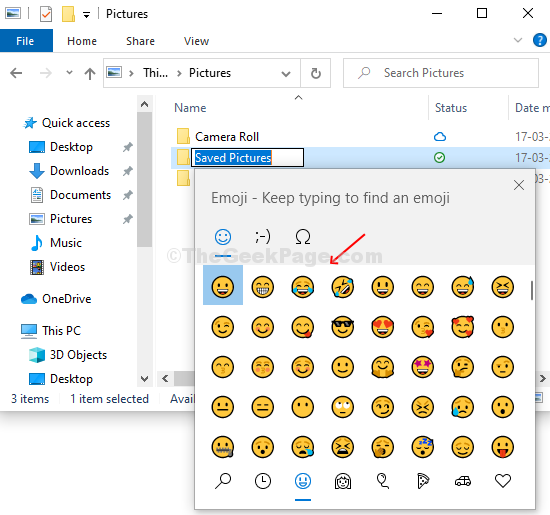Open the people emoji category
550x515 pixels.
343,481
